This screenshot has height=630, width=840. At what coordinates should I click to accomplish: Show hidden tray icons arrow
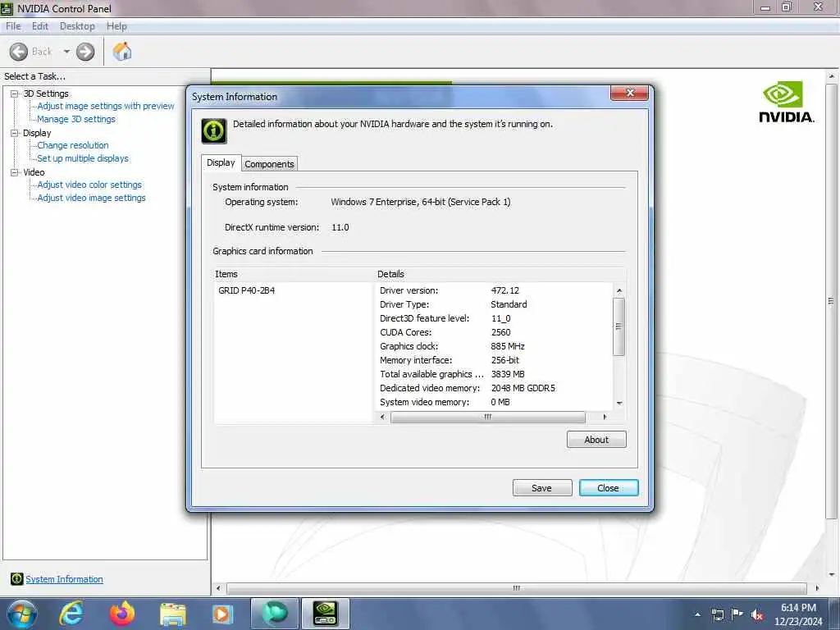click(697, 614)
